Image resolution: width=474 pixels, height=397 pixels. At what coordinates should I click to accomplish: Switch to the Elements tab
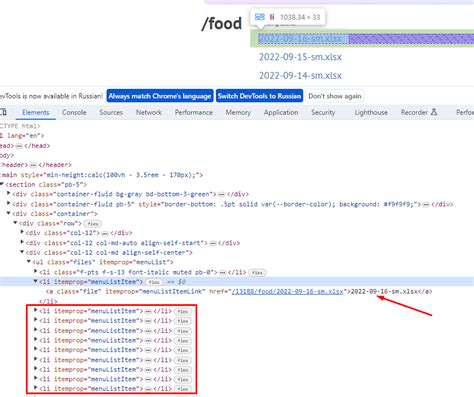36,112
